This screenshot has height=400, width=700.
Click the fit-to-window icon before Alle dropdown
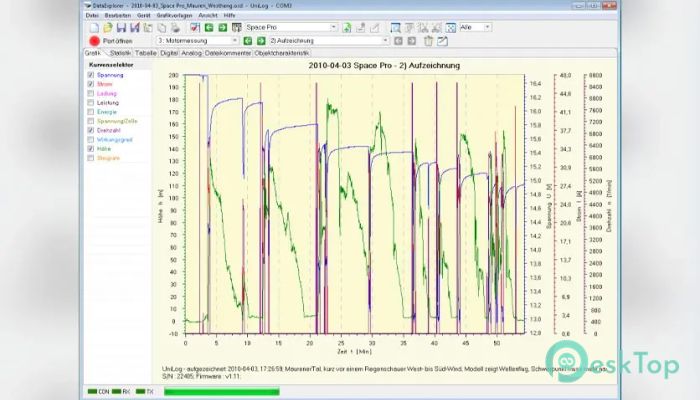(451, 28)
